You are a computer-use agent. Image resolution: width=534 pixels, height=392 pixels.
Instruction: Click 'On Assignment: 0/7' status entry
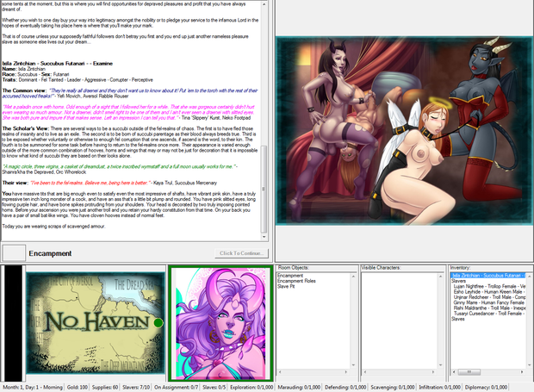pyautogui.click(x=176, y=387)
